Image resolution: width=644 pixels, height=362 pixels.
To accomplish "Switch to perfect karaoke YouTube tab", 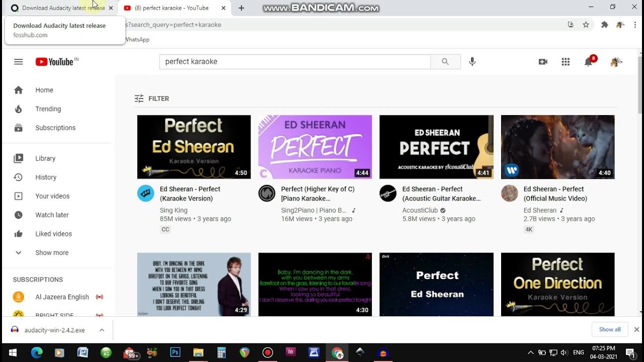I will (174, 8).
